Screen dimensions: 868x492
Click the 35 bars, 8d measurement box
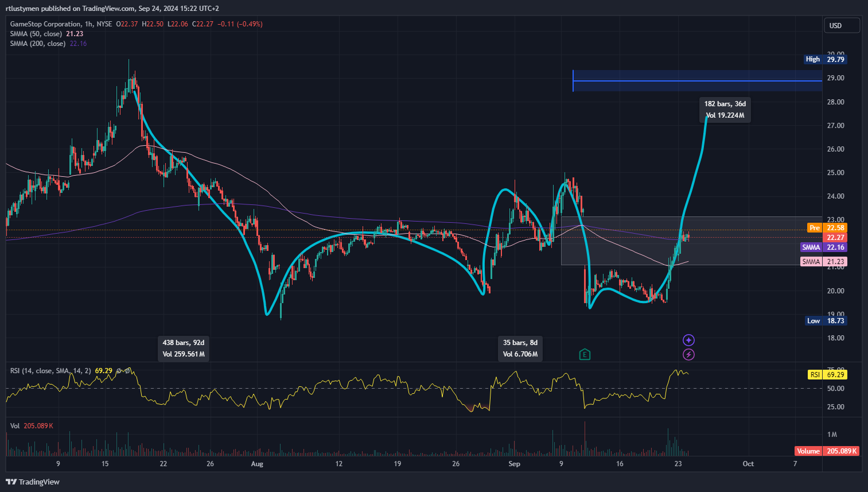point(520,348)
